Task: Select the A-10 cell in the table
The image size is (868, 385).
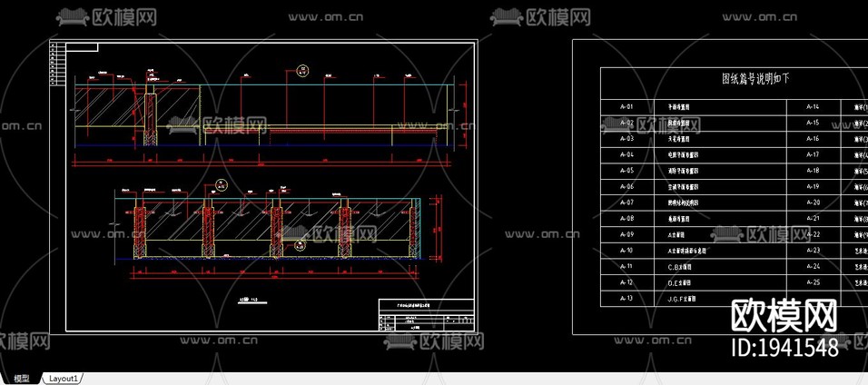Action: click(627, 251)
